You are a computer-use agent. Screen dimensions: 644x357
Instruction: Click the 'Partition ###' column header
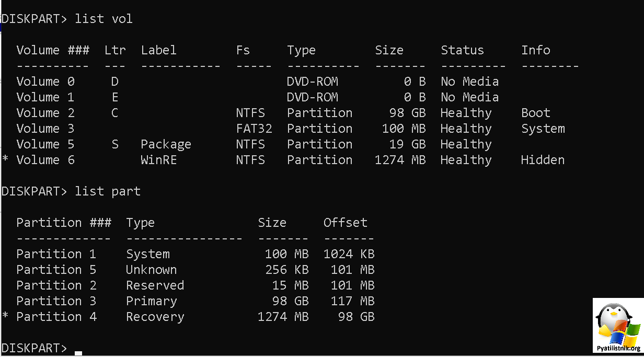pos(64,223)
